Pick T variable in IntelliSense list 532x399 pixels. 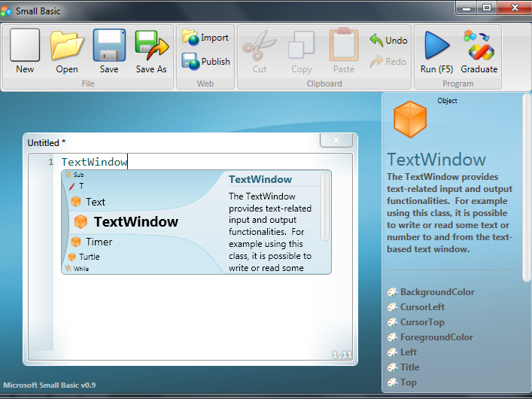coord(76,186)
